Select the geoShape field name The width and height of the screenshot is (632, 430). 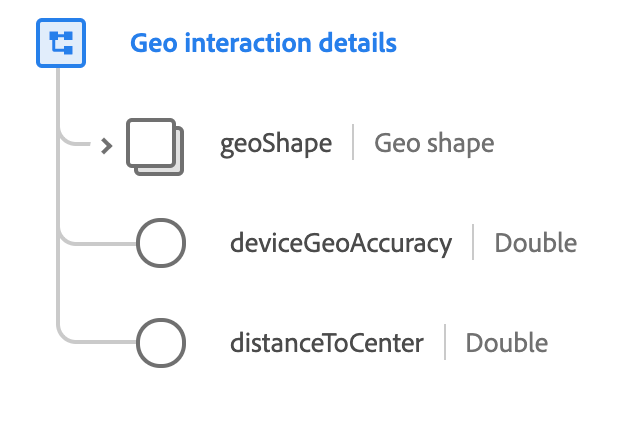coord(276,143)
